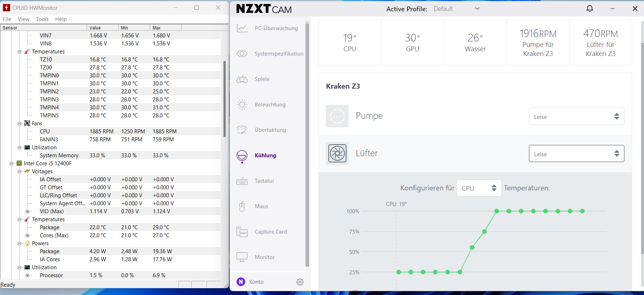Open Spiele gamepad icon
The height and width of the screenshot is (295, 644).
(x=242, y=79)
